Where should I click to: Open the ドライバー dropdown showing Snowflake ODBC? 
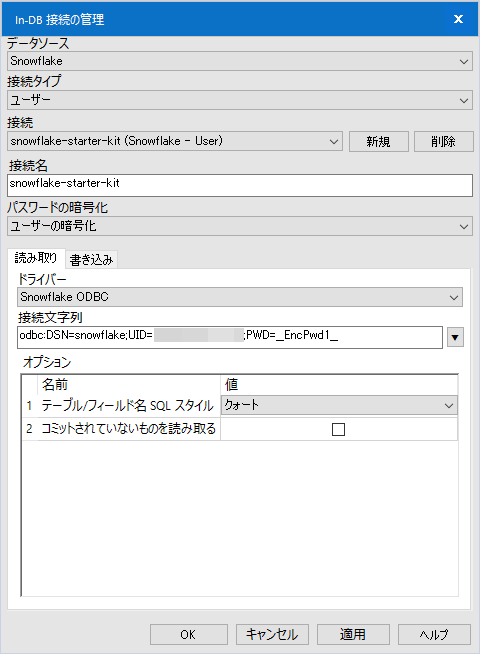(240, 297)
